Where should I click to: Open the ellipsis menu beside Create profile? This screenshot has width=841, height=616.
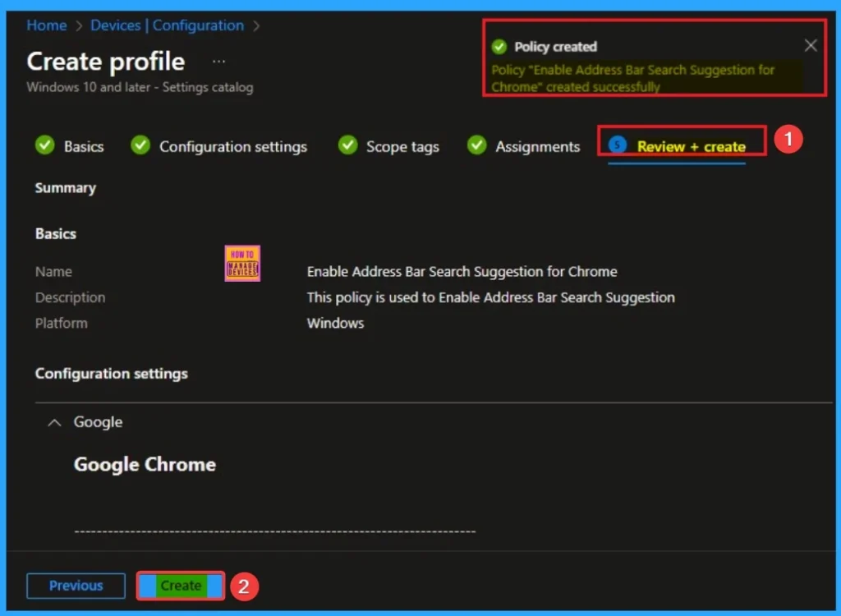[x=218, y=61]
